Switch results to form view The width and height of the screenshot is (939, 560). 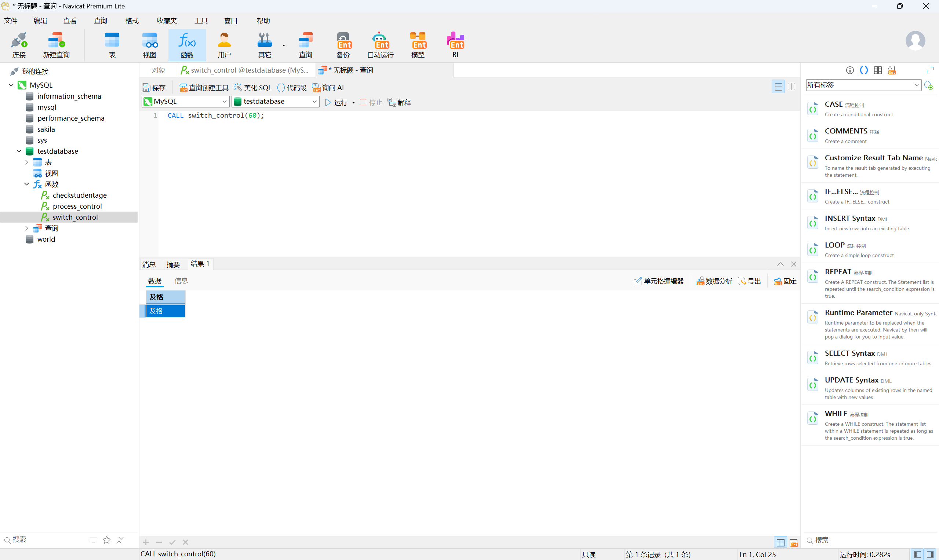(x=794, y=543)
